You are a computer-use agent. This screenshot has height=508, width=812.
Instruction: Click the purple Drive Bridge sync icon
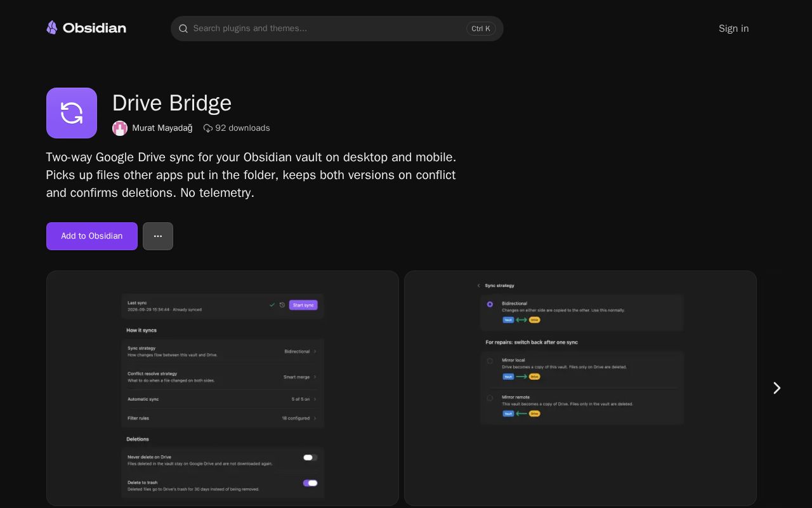pos(72,113)
